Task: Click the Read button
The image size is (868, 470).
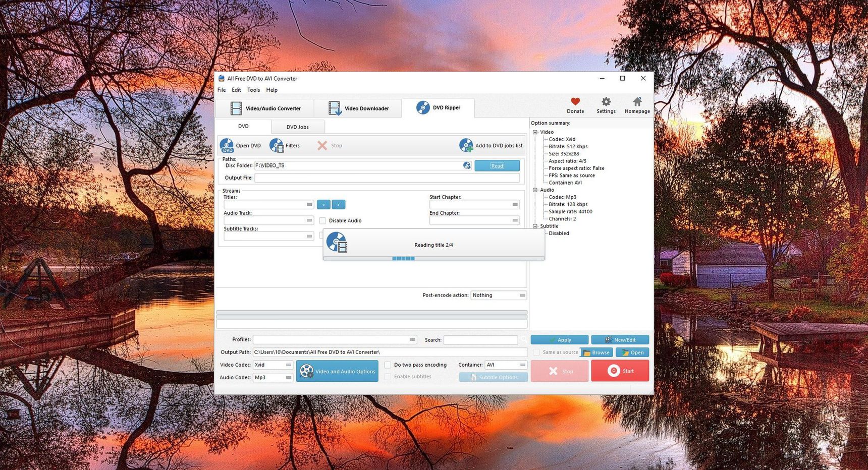Action: click(497, 165)
